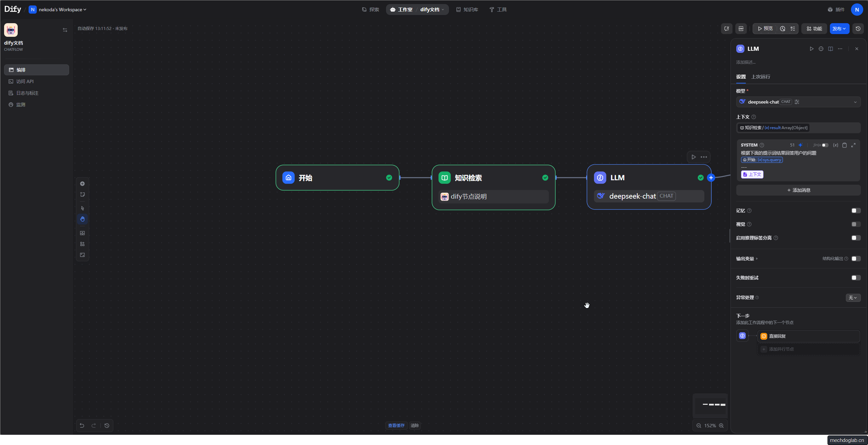Click the 预览 preview button
The image size is (868, 445).
click(765, 29)
